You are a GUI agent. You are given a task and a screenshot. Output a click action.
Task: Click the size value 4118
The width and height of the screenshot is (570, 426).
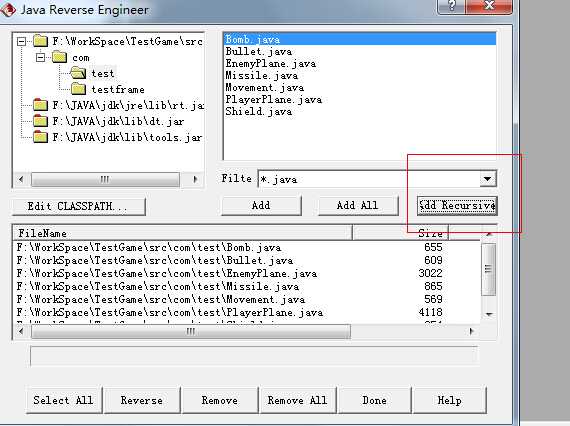tap(430, 312)
